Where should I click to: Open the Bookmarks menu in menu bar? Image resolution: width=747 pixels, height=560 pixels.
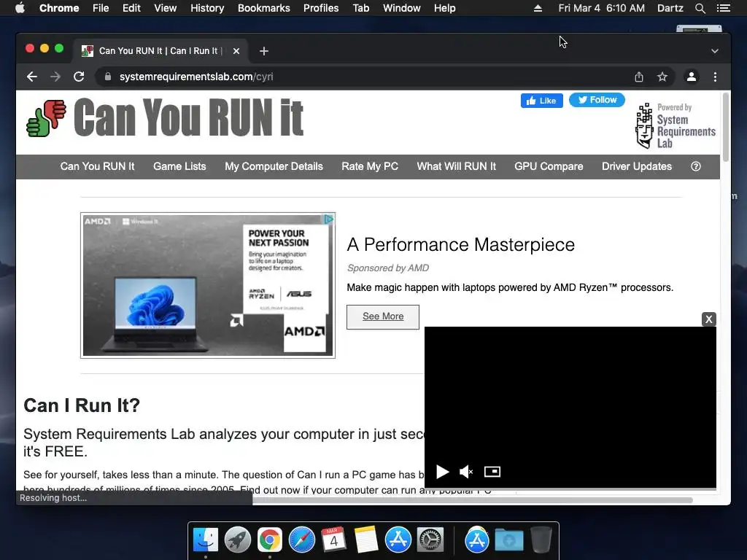pyautogui.click(x=264, y=8)
